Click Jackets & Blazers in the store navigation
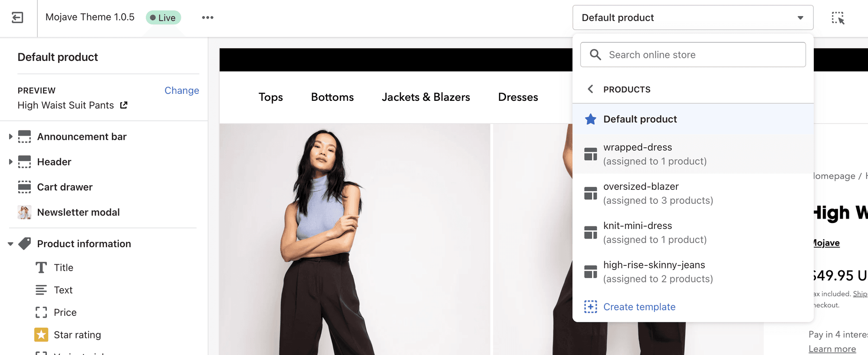This screenshot has height=355, width=868. tap(426, 97)
